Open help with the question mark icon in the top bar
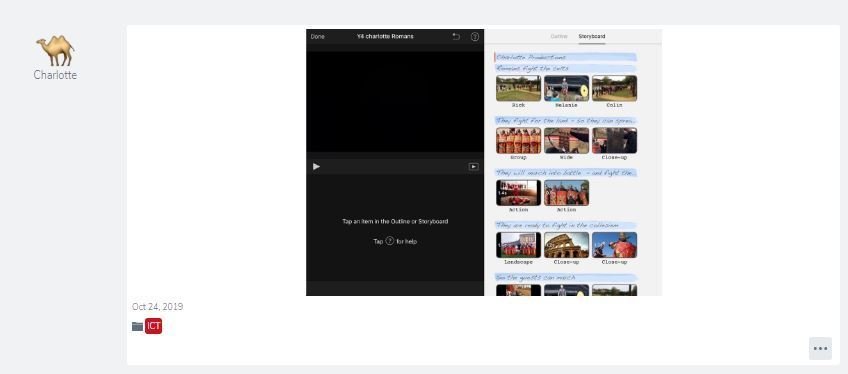848x374 pixels. pyautogui.click(x=475, y=37)
